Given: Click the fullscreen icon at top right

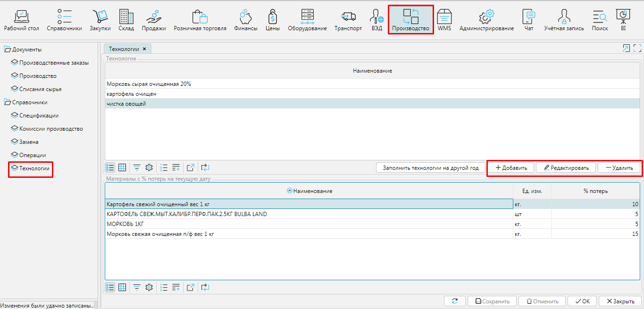Looking at the screenshot, I should pyautogui.click(x=637, y=48).
